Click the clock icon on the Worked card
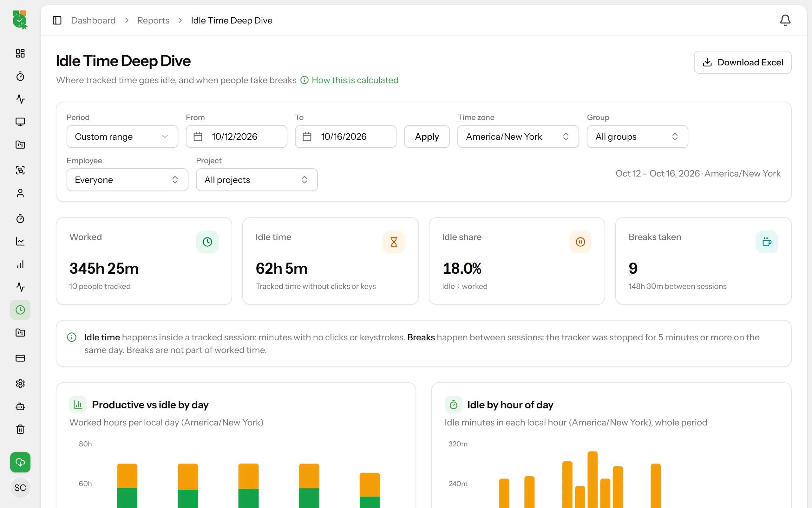The width and height of the screenshot is (812, 508). (x=207, y=242)
